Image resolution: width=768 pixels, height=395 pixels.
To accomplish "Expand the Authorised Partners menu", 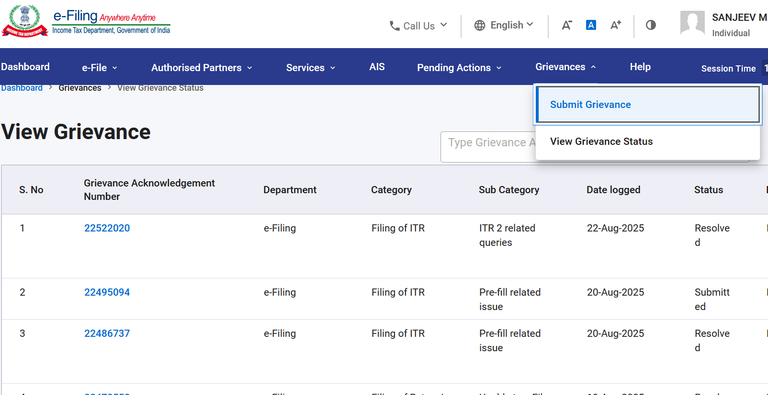I will tap(201, 68).
